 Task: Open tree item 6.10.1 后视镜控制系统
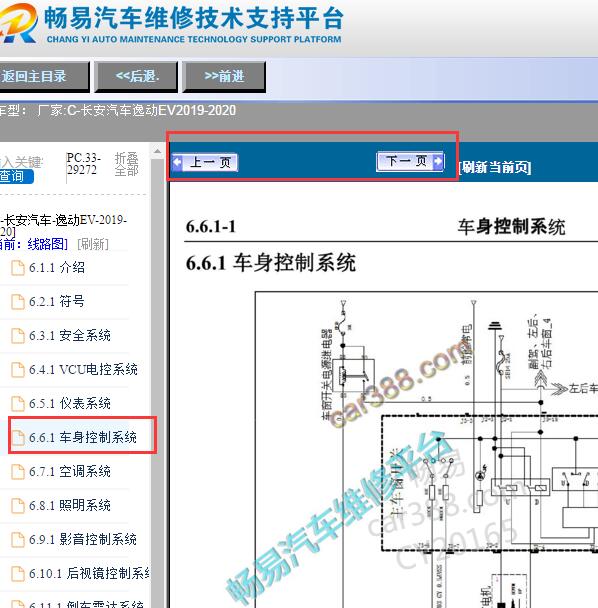pyautogui.click(x=90, y=573)
